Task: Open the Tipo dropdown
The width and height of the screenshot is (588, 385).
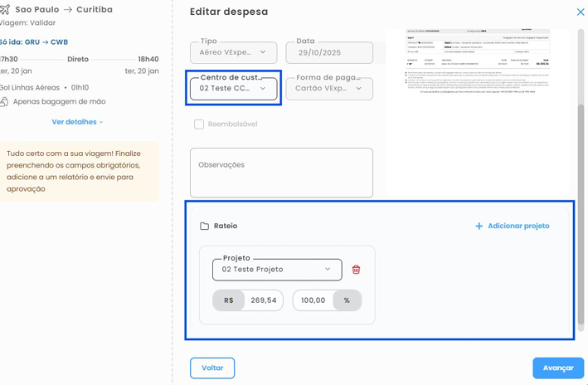Action: click(233, 52)
